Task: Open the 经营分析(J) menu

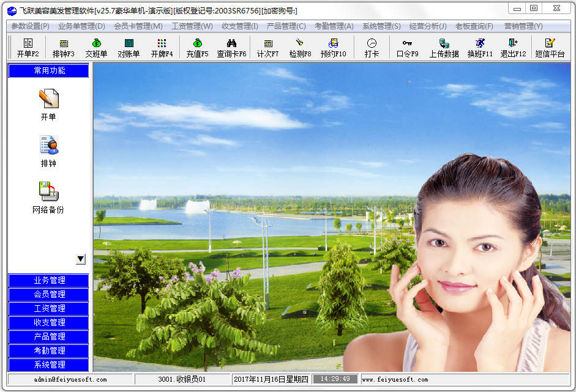Action: (428, 26)
